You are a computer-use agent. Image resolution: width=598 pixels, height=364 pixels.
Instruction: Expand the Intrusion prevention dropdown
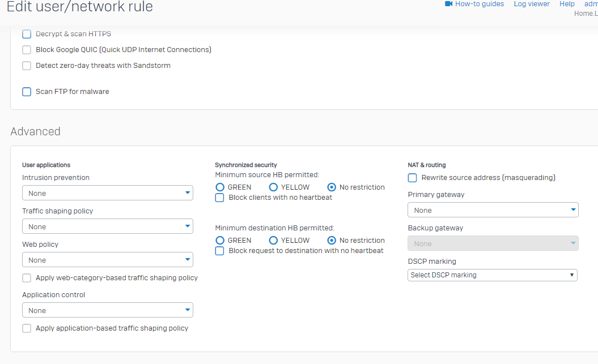coord(107,193)
